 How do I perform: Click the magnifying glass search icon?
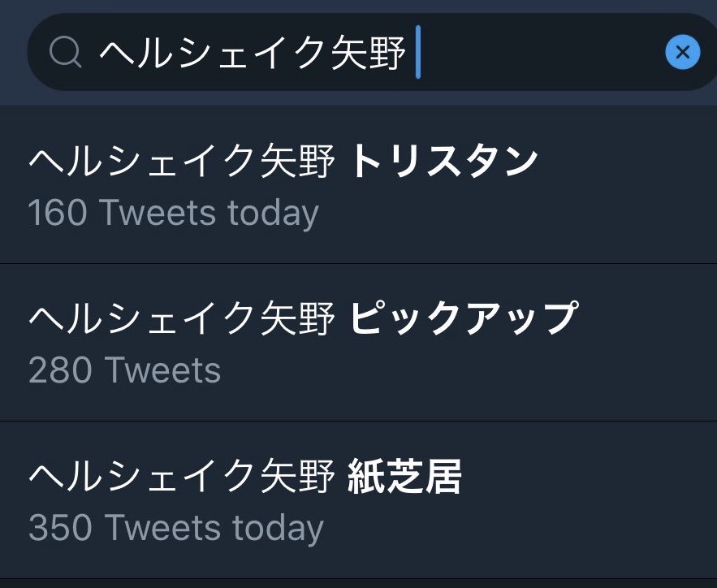click(x=65, y=53)
